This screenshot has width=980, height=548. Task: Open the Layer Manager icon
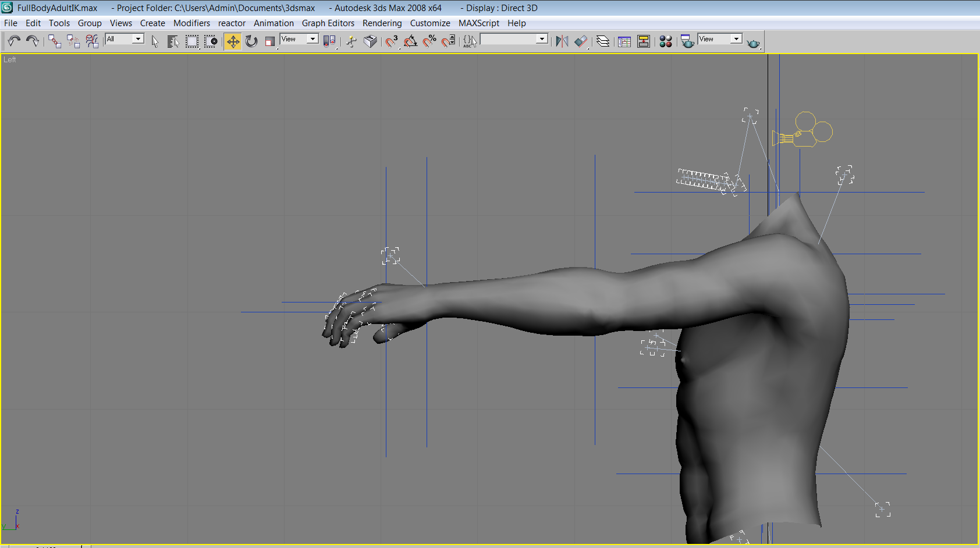(603, 41)
